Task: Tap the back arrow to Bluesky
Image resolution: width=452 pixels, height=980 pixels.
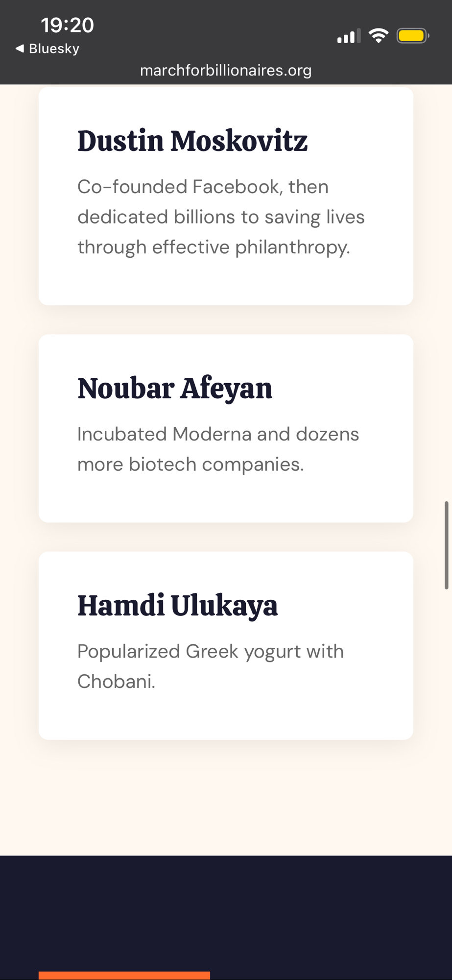Action: point(20,49)
